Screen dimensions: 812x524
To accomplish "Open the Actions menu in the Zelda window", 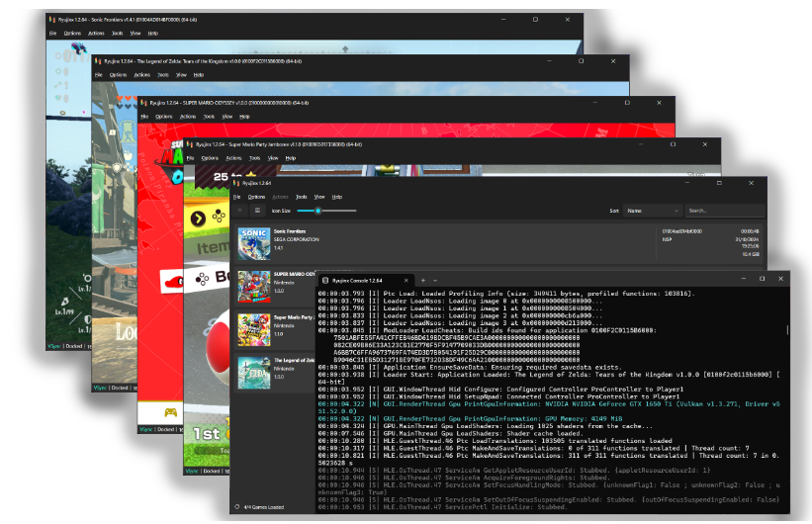I will pyautogui.click(x=141, y=74).
